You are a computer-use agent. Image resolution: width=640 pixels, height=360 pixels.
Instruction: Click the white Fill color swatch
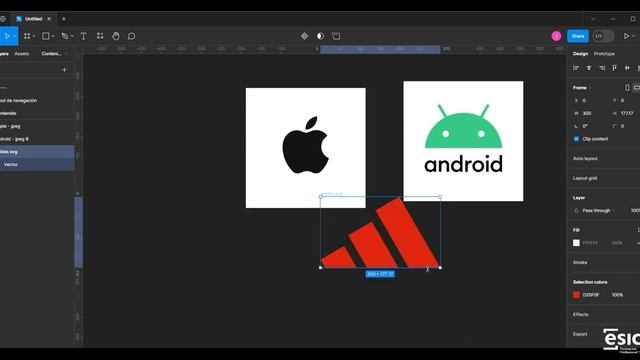[576, 243]
